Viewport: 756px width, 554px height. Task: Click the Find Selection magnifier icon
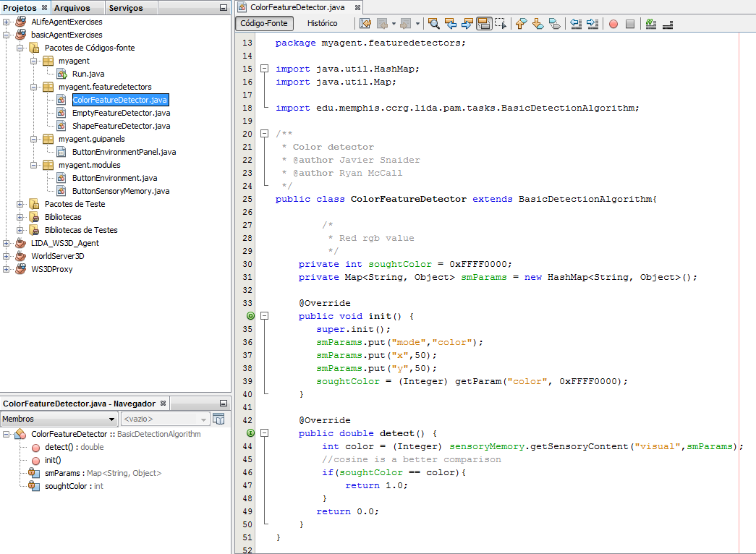tap(433, 23)
